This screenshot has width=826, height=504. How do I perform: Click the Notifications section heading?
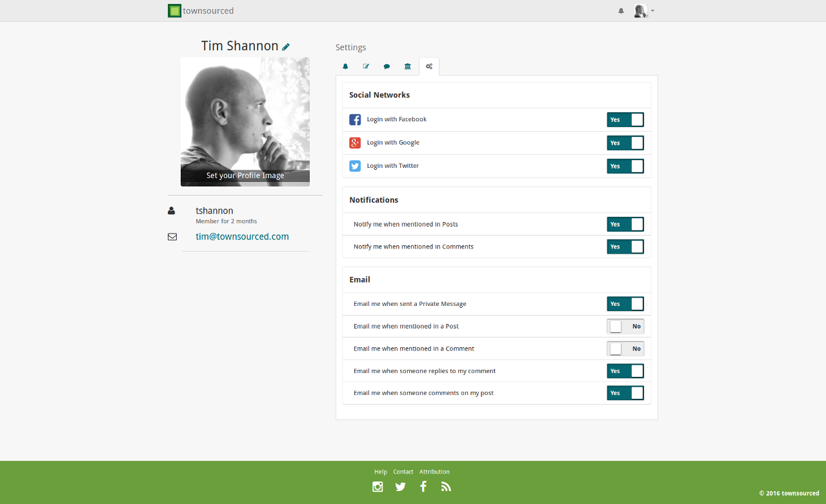[374, 200]
